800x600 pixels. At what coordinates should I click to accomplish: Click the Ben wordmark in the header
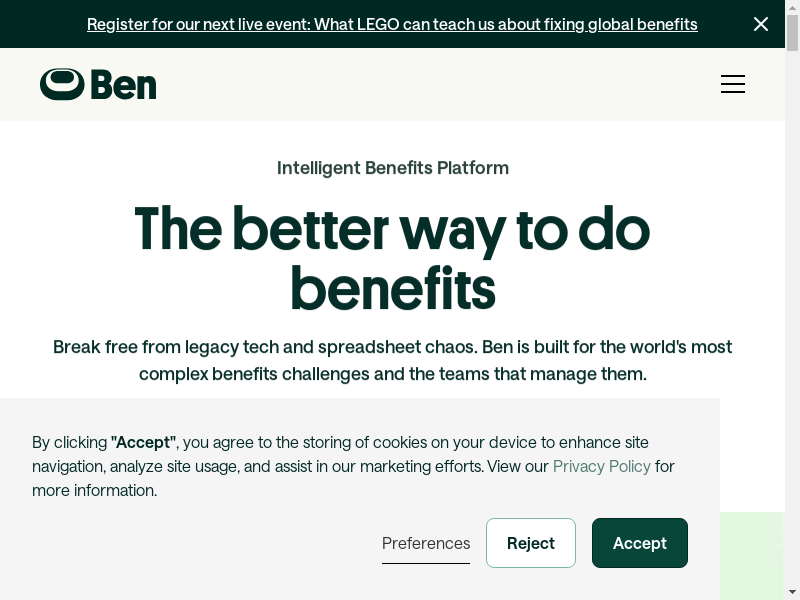[x=123, y=85]
